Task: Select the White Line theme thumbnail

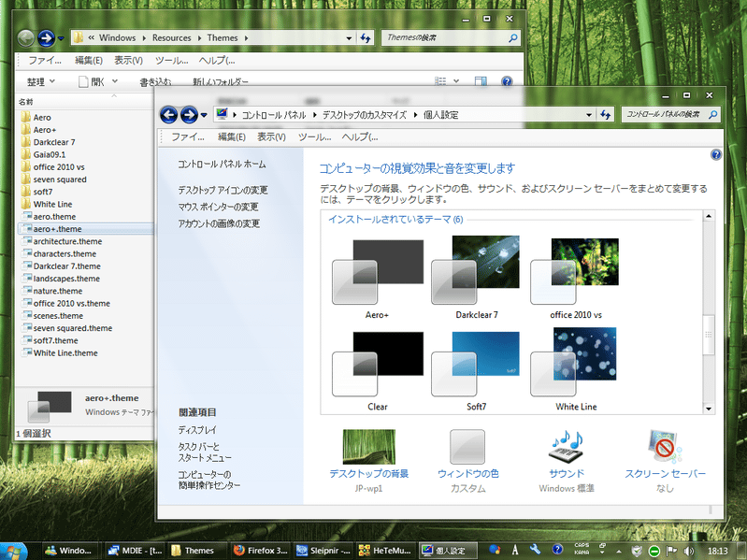Action: click(x=575, y=369)
